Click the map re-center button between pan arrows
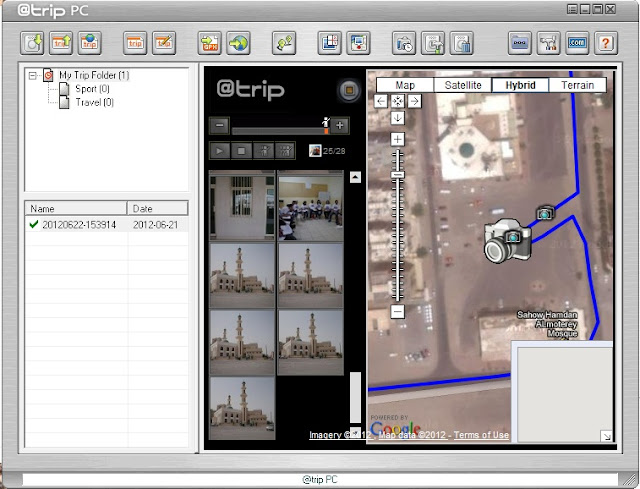Viewport: 640px width, 489px height. click(x=398, y=101)
